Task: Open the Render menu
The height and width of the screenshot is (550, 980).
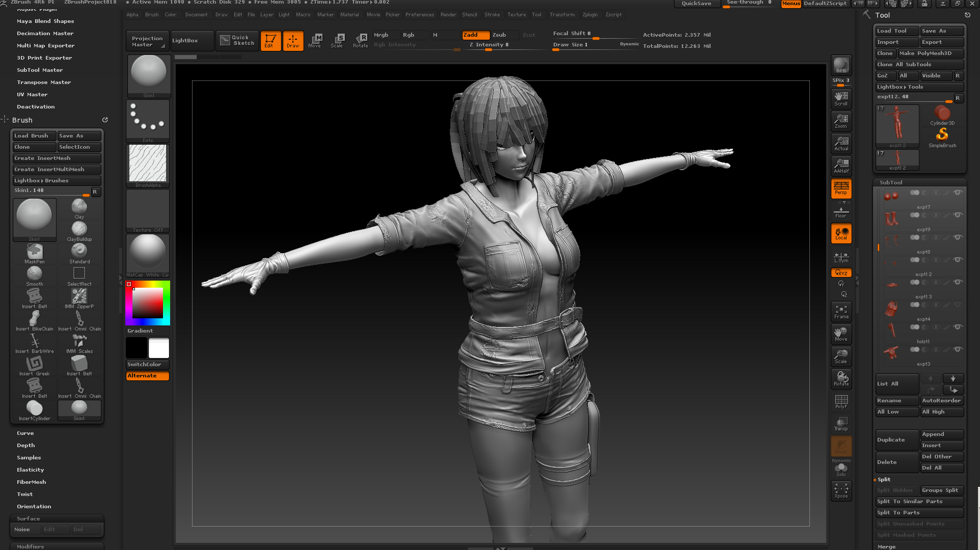Action: [448, 15]
